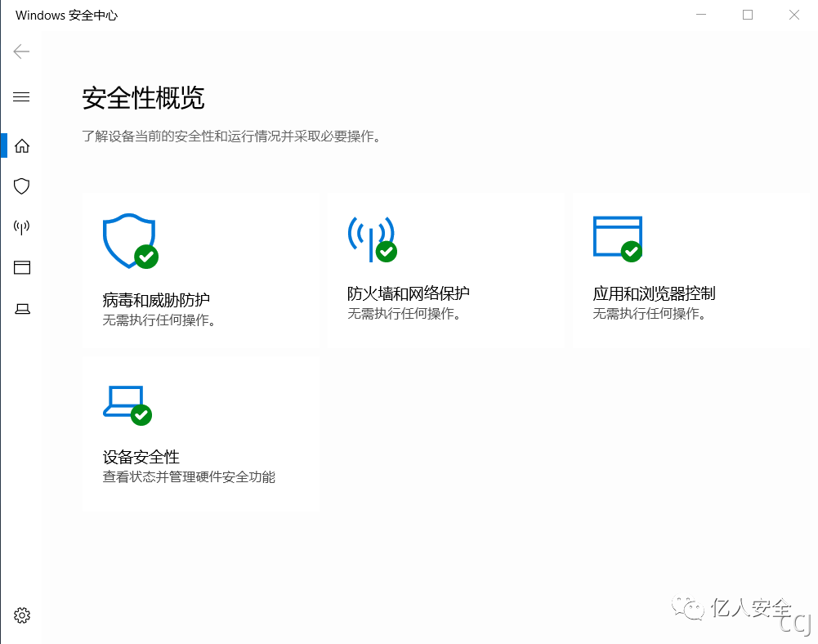The image size is (818, 644).
Task: Minimize the Windows 安全中心 window
Action: point(701,15)
